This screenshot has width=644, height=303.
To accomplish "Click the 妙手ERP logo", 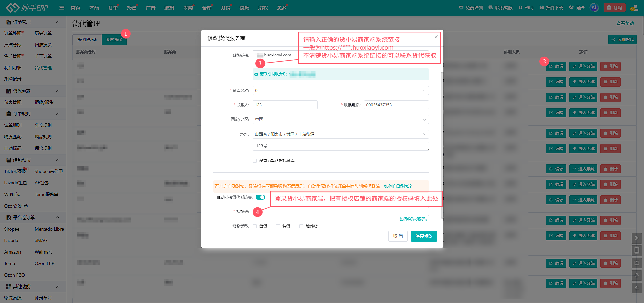I will coord(27,8).
